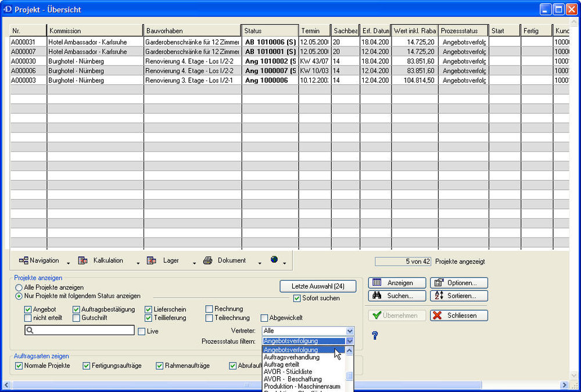Uncheck the Teillieferung checkbox
The height and width of the screenshot is (392, 581).
coord(148,318)
